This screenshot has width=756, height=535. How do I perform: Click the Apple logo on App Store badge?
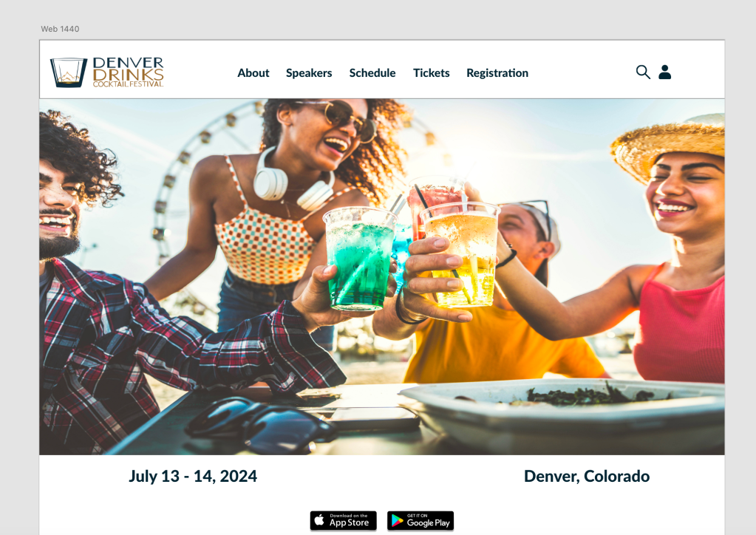pyautogui.click(x=319, y=520)
